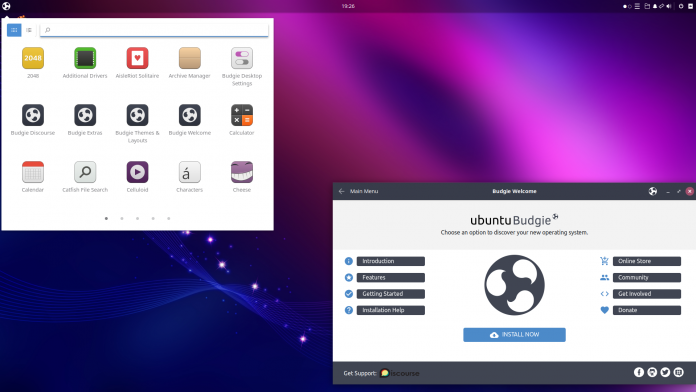Open AisleRiot Solitaire
The image size is (696, 392).
137,58
